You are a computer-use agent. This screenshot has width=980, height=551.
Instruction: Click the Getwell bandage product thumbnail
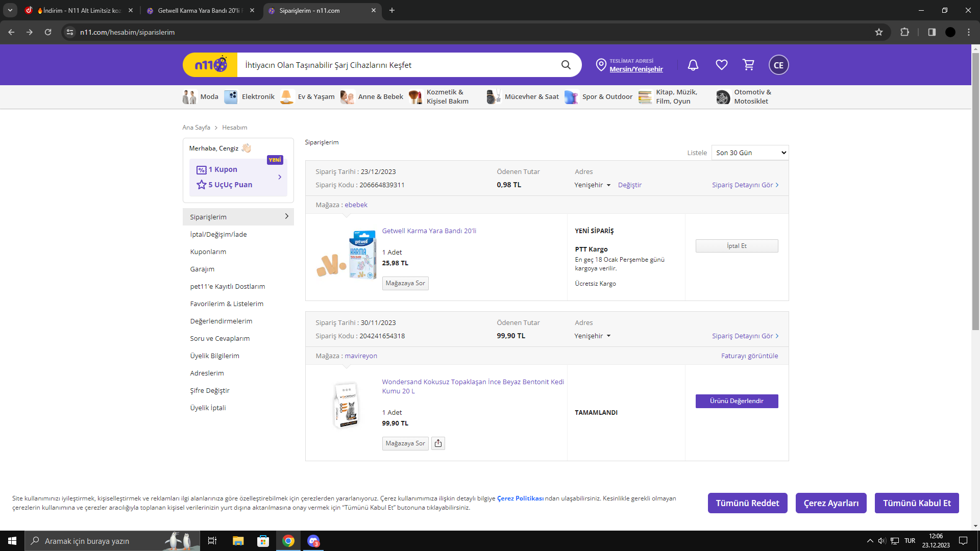pos(347,255)
